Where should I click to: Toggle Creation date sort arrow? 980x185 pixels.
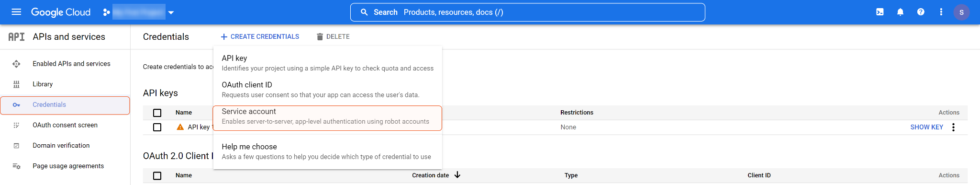(457, 175)
